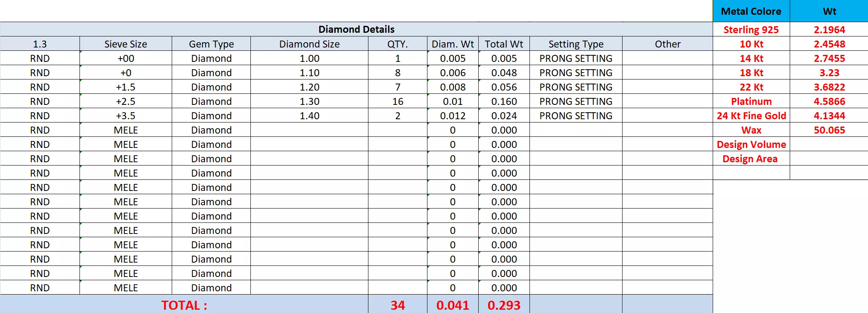Select quantity cell with value 7
The width and height of the screenshot is (868, 313).
[x=398, y=87]
